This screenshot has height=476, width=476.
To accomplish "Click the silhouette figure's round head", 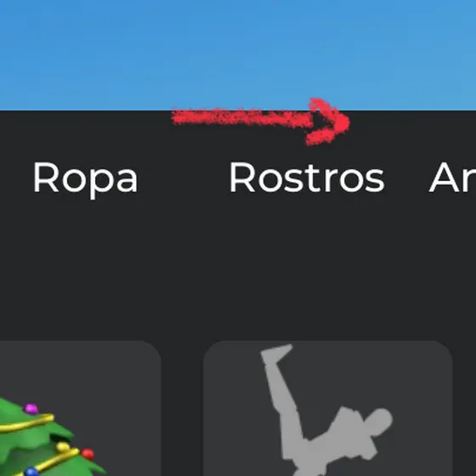I will pyautogui.click(x=381, y=421).
